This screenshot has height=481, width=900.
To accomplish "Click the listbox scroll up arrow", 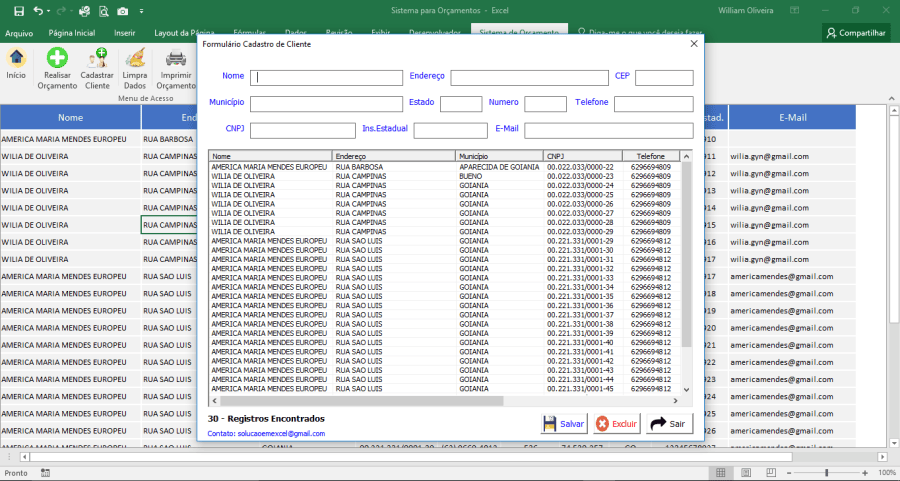I will point(686,156).
